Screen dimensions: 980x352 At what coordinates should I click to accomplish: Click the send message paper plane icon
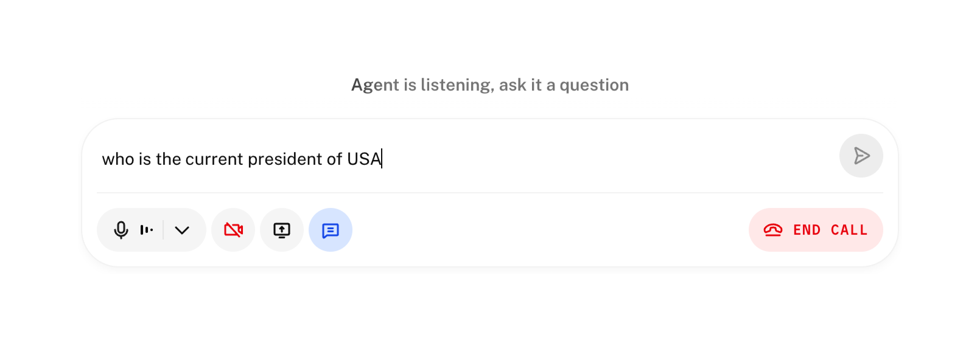click(x=861, y=156)
